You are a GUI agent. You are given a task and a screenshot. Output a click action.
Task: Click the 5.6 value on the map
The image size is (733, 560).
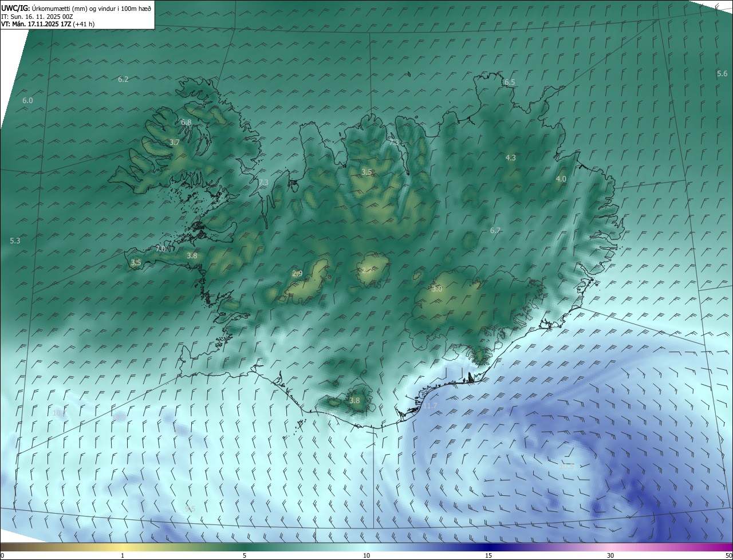(722, 73)
